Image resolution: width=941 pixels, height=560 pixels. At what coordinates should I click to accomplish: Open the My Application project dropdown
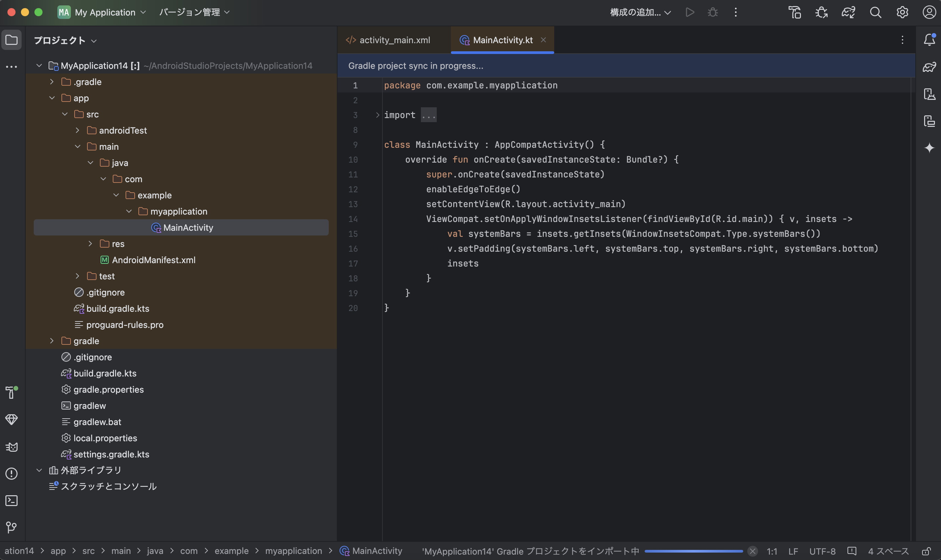click(102, 12)
